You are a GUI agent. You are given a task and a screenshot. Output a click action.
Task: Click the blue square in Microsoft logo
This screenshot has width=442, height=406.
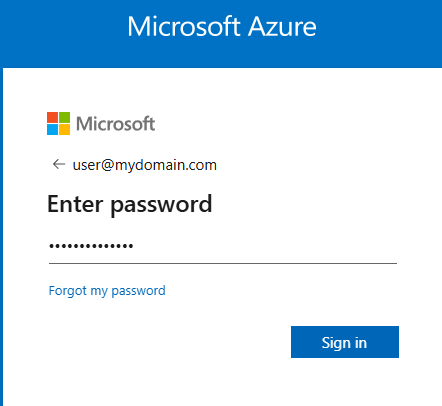(52, 129)
